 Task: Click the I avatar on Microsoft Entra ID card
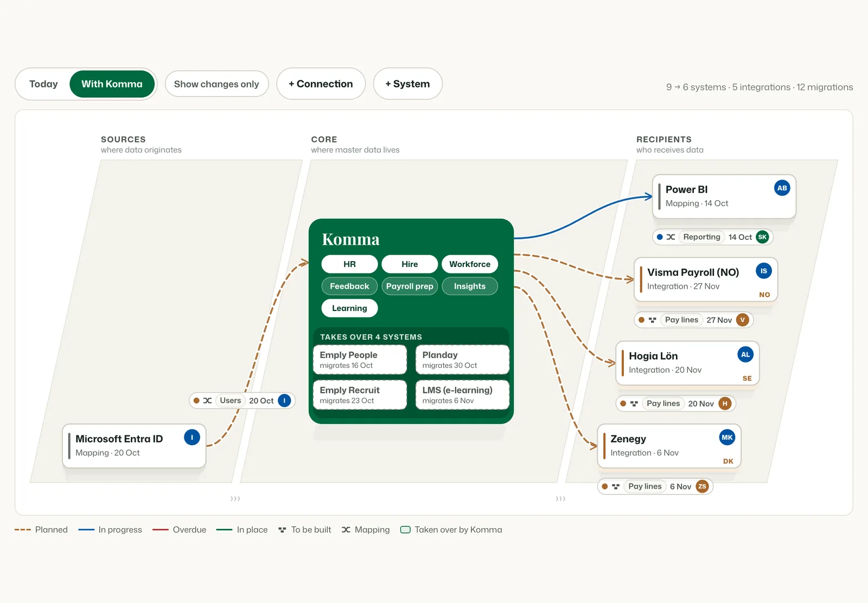pyautogui.click(x=192, y=437)
